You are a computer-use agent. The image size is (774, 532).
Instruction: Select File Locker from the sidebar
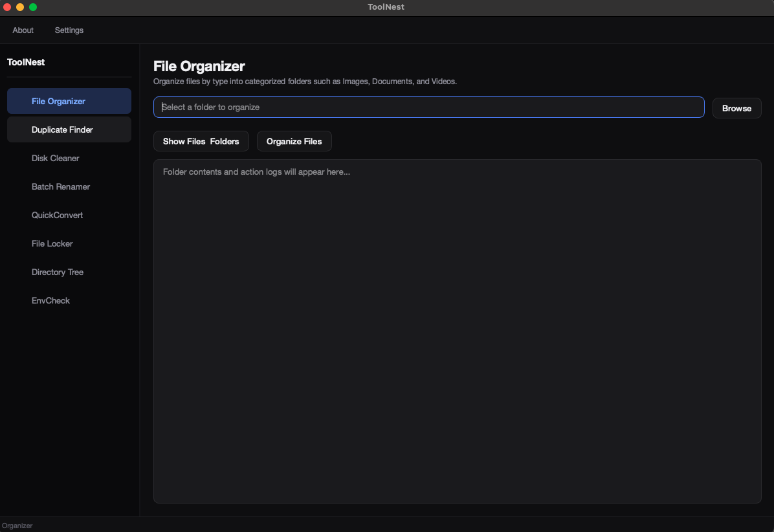(69, 244)
